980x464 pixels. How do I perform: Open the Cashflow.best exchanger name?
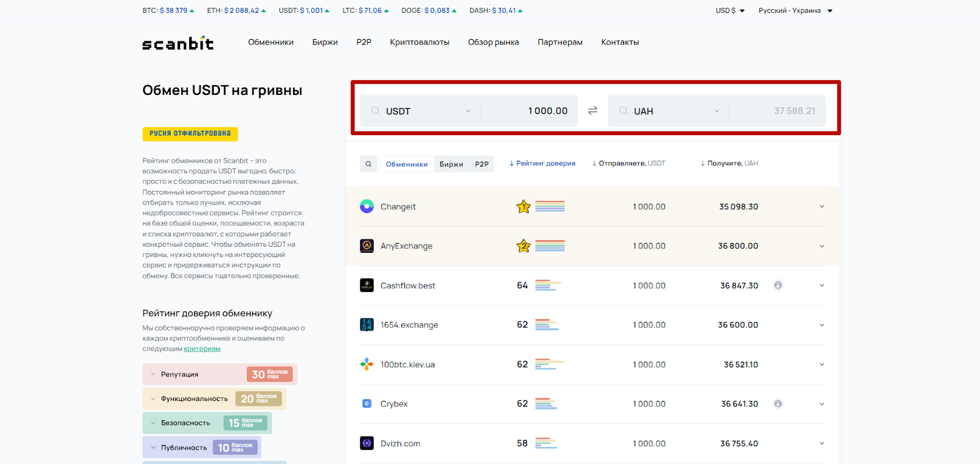point(408,286)
